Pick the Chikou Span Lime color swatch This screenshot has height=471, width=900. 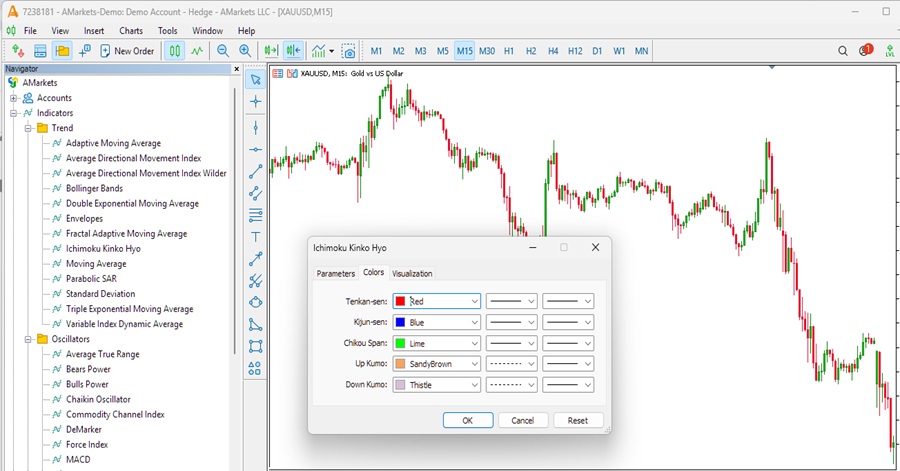(x=400, y=344)
